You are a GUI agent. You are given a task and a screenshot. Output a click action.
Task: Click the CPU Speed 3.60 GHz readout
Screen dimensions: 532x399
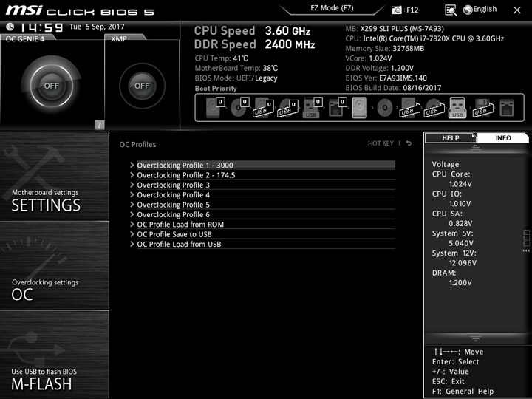click(x=252, y=30)
